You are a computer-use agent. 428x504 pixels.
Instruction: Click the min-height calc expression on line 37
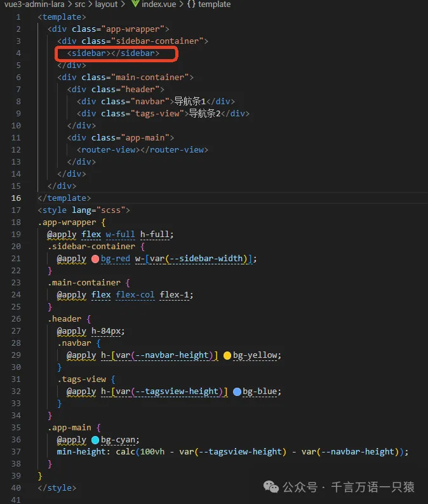[232, 452]
